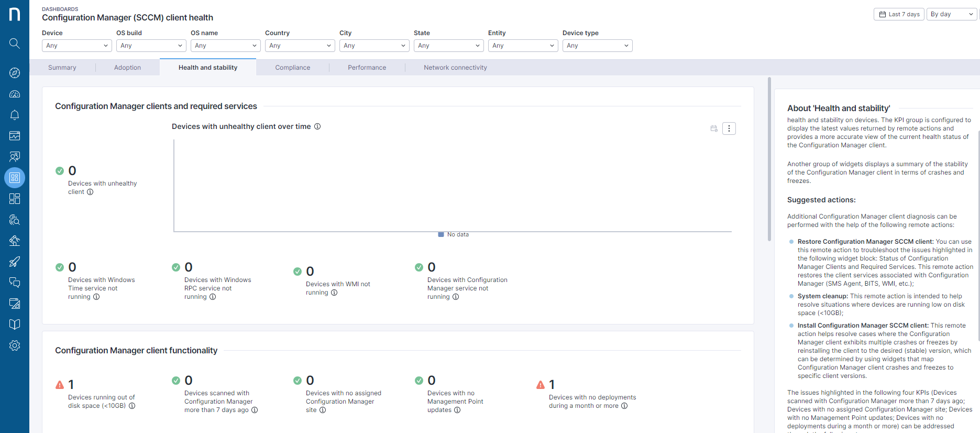Open the bell alerts icon in the sidebar
Image resolution: width=980 pixels, height=433 pixels.
coord(15,115)
